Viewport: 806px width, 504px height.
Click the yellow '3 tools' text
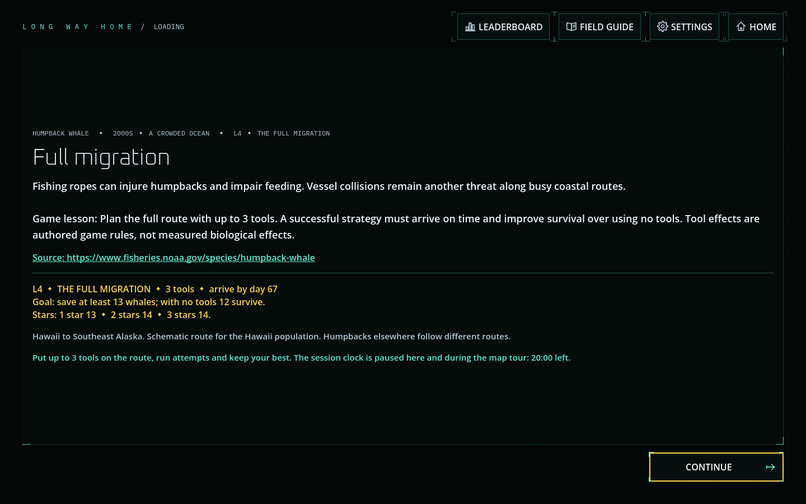(x=180, y=289)
